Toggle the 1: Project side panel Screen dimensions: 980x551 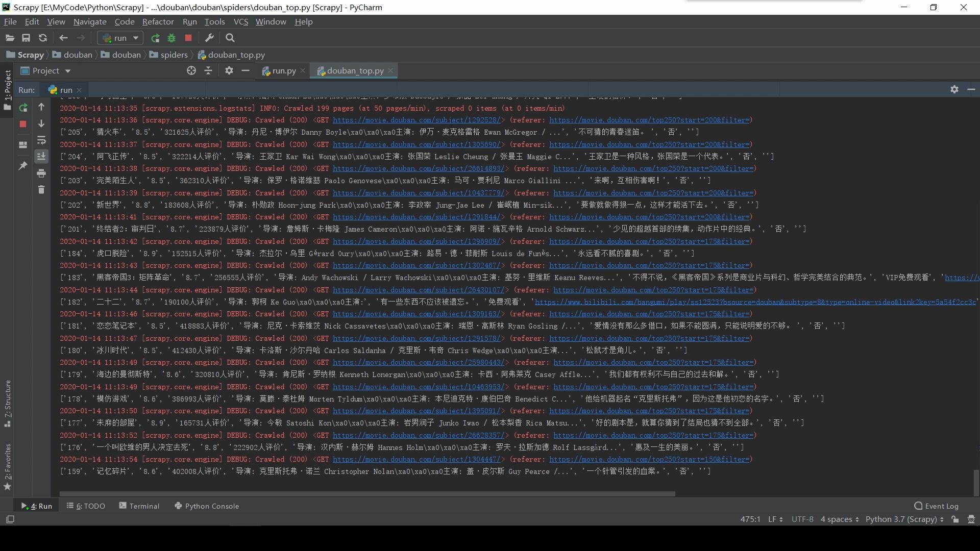[7, 90]
